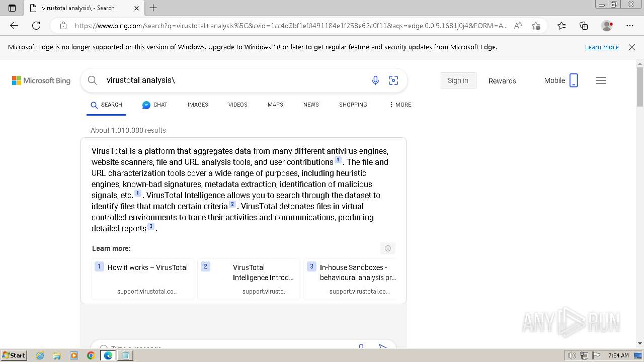Go to the Microsoft Bing home logo
Viewport: 644px width, 362px height.
click(41, 80)
